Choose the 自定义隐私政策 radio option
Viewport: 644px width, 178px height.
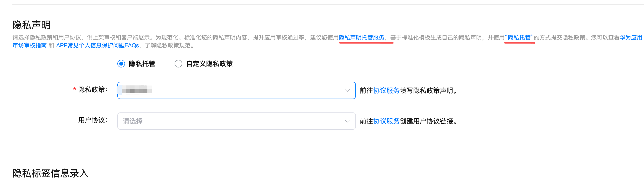click(x=178, y=64)
